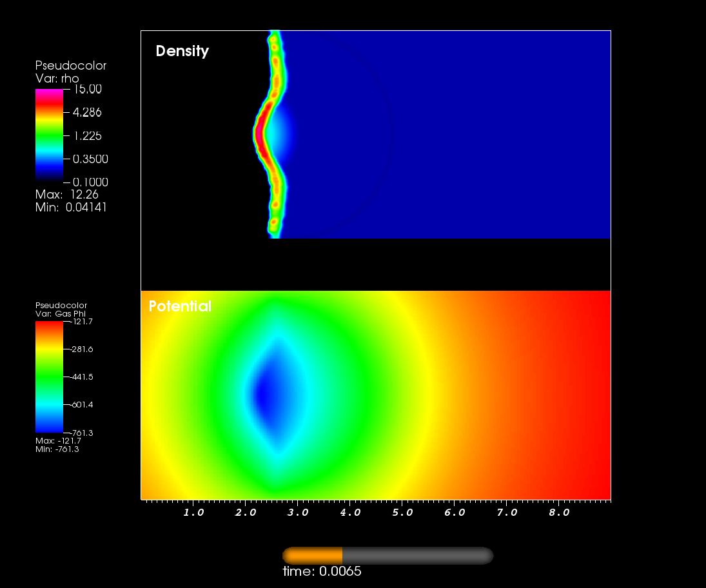This screenshot has width=706, height=588.
Task: Click the 5.0 x-axis label
Action: pyautogui.click(x=402, y=513)
